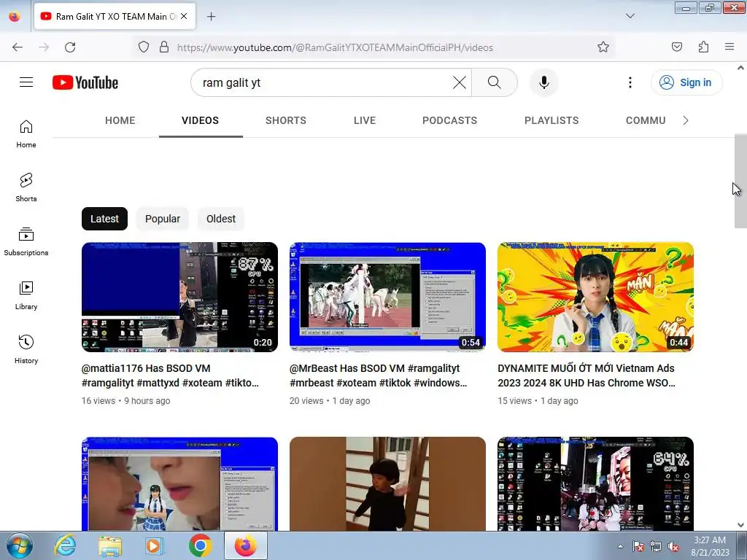Open Library in the sidebar
The width and height of the screenshot is (747, 560).
26,296
